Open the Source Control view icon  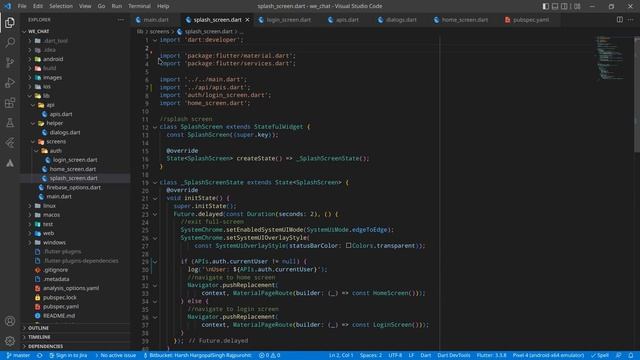pos(10,62)
